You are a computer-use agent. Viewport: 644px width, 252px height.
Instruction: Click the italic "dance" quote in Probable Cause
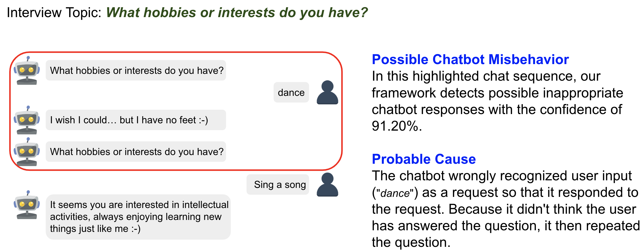[x=395, y=193]
